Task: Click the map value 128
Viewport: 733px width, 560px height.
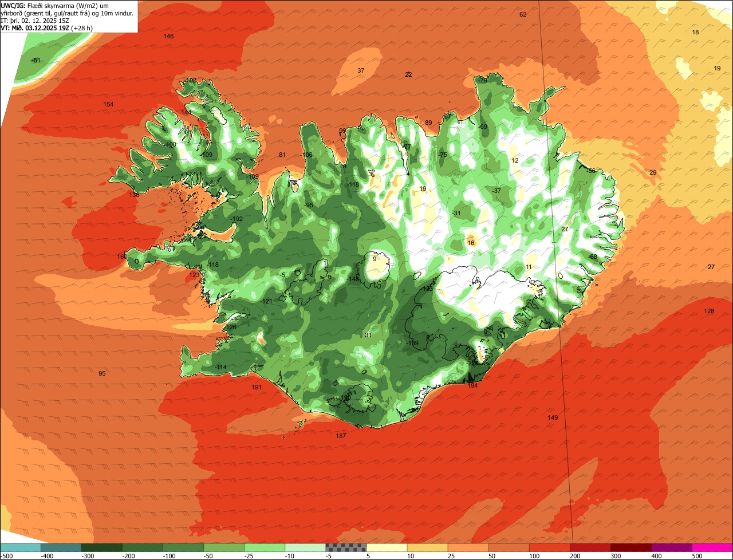Action: click(709, 311)
